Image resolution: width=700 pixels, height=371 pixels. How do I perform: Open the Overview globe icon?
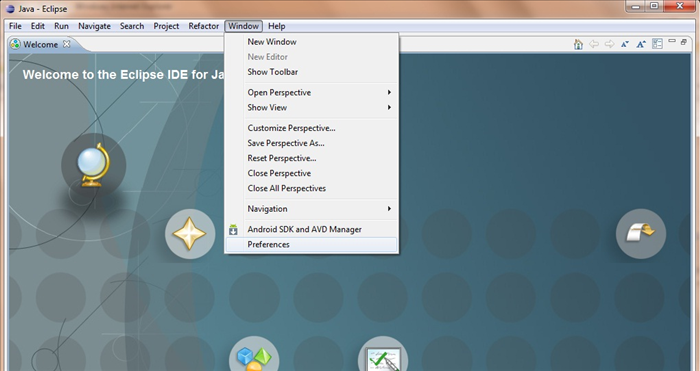coord(94,165)
